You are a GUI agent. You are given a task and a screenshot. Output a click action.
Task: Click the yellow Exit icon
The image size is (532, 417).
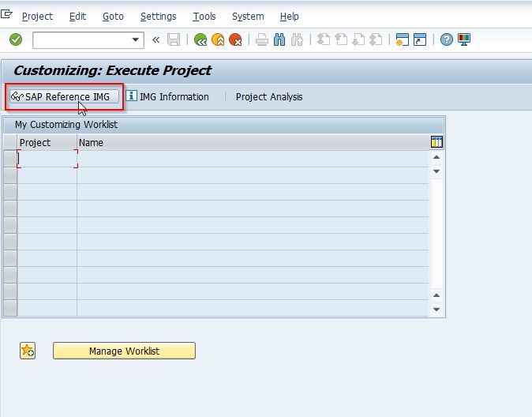(218, 40)
